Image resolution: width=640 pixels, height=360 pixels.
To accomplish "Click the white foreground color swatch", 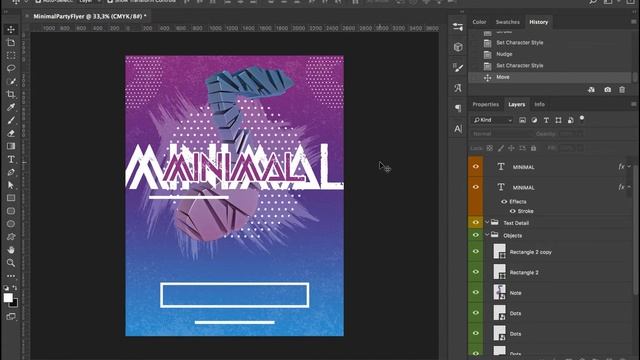I will click(8, 298).
